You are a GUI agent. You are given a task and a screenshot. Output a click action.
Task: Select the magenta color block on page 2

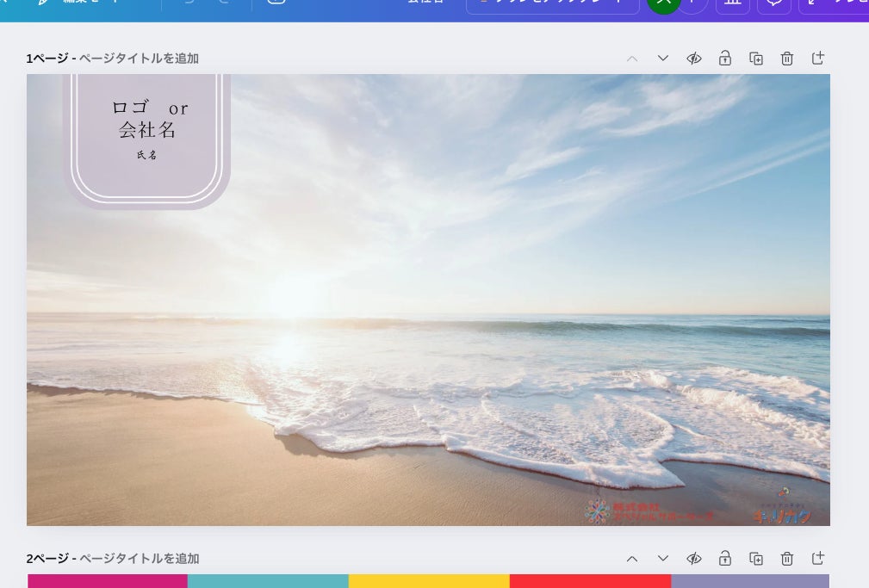point(108,581)
